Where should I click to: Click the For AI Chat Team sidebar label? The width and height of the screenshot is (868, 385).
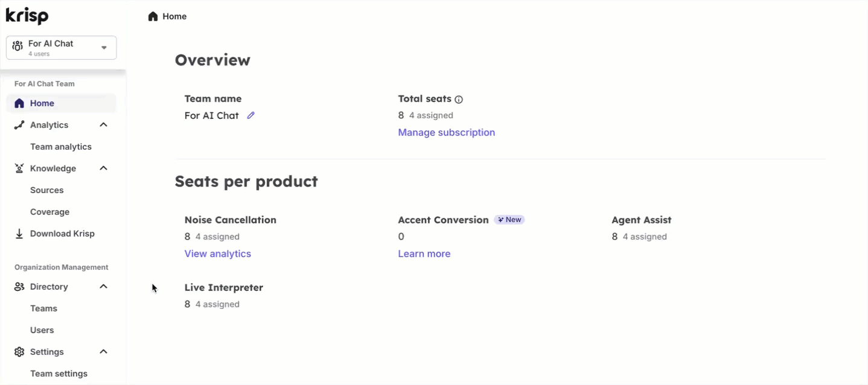pyautogui.click(x=45, y=84)
